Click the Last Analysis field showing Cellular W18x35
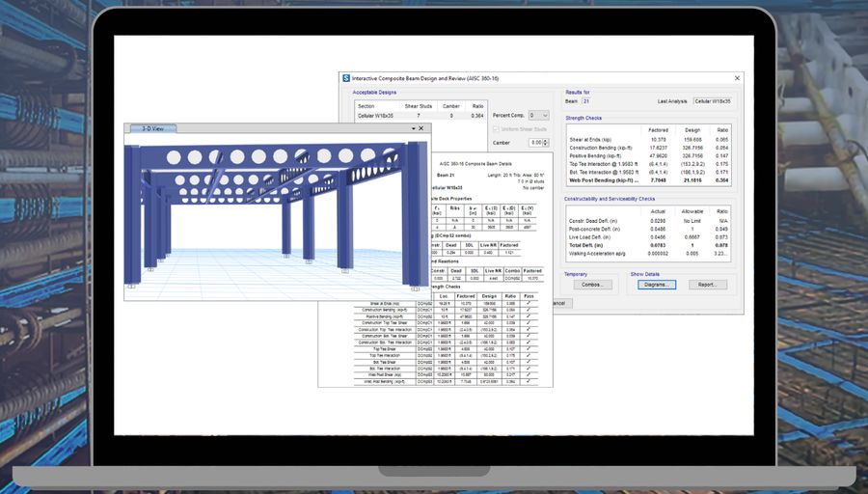868x494 pixels. (712, 100)
